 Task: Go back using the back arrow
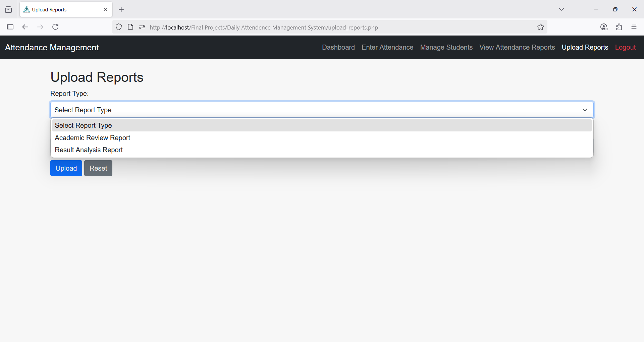click(25, 27)
